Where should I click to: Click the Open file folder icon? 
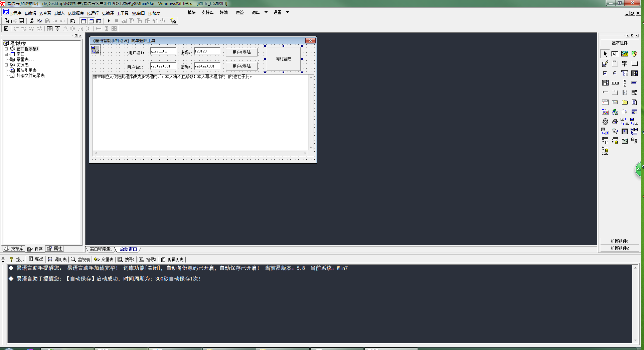14,21
